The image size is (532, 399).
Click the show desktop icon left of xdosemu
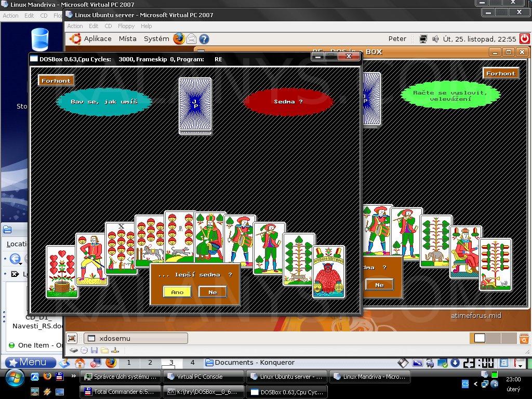coord(72,338)
